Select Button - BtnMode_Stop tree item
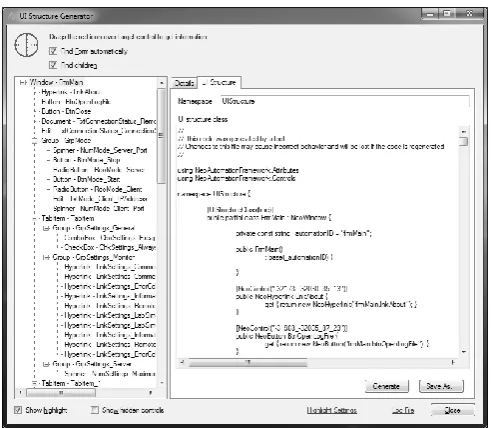 [x=87, y=160]
